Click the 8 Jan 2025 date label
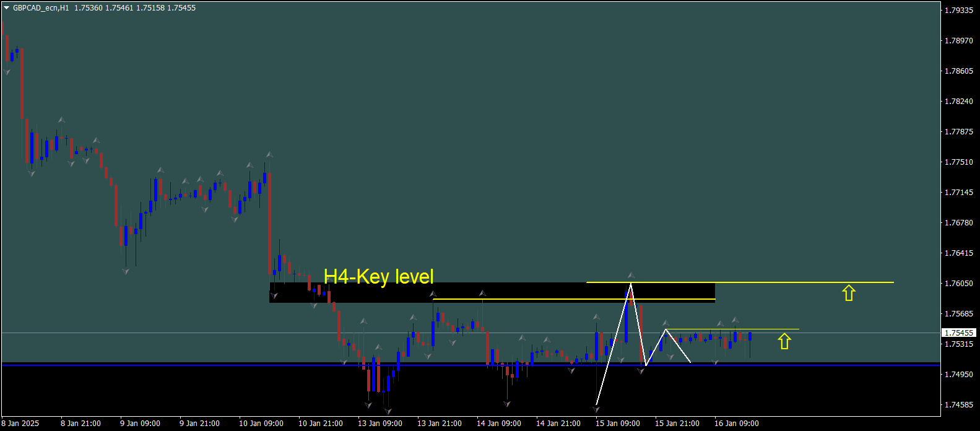This screenshot has height=431, width=980. [x=20, y=424]
